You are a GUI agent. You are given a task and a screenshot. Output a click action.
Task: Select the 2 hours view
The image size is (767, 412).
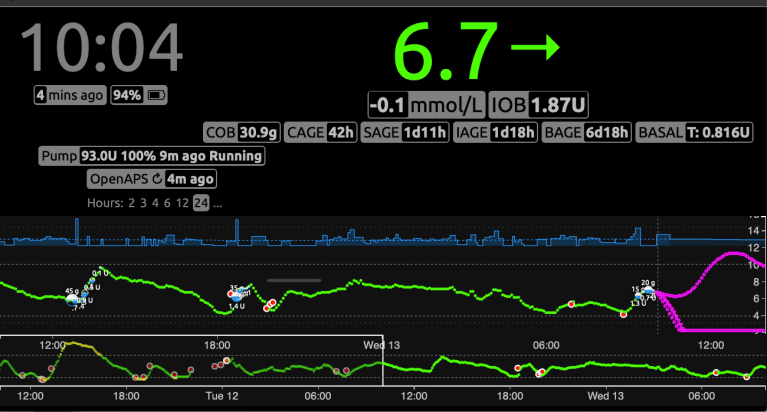pyautogui.click(x=132, y=203)
